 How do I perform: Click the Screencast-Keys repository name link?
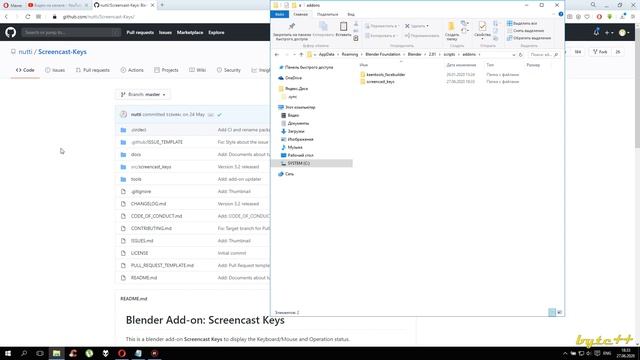(x=62, y=52)
